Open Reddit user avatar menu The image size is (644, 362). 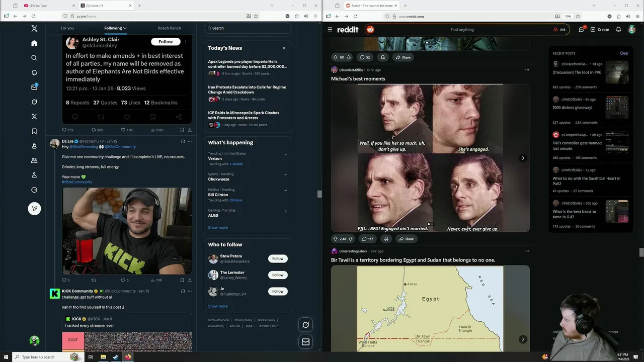click(632, 30)
